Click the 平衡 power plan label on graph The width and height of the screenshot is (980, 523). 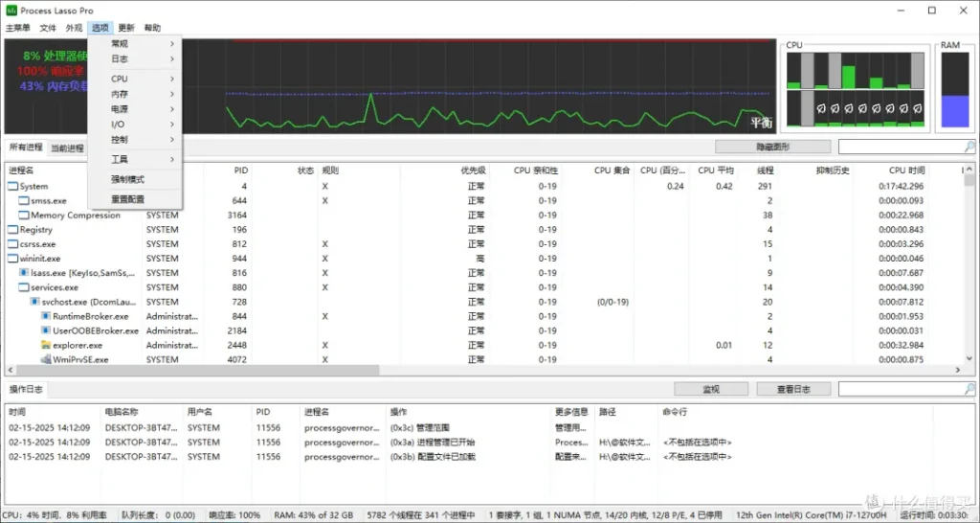coord(761,122)
